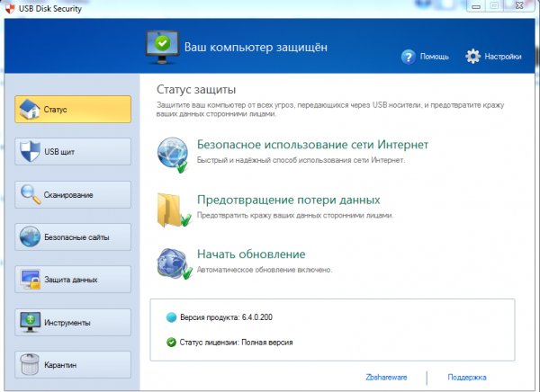The height and width of the screenshot is (392, 540).
Task: Click the blue question mark help icon
Action: coord(409,57)
